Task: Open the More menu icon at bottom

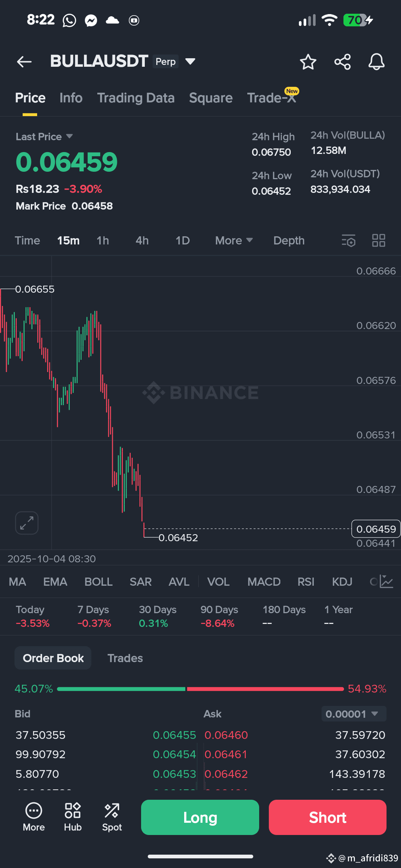Action: (x=34, y=817)
